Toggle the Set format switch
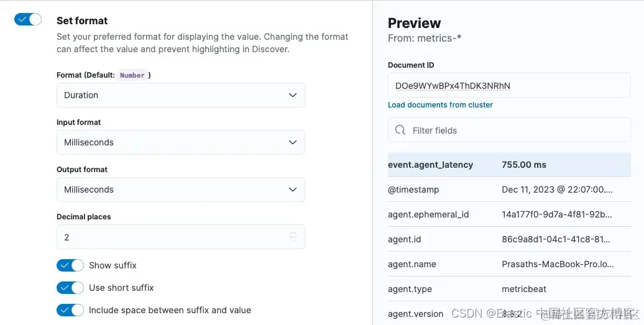 tap(28, 20)
